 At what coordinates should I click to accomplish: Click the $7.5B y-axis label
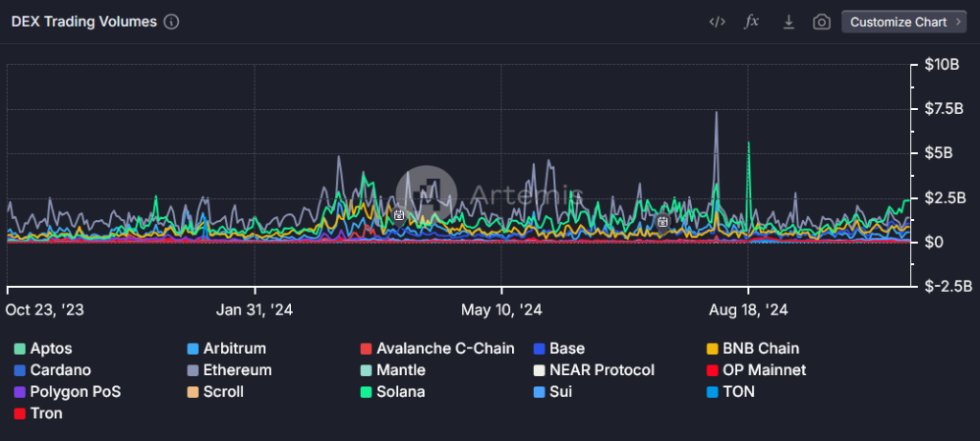(945, 109)
